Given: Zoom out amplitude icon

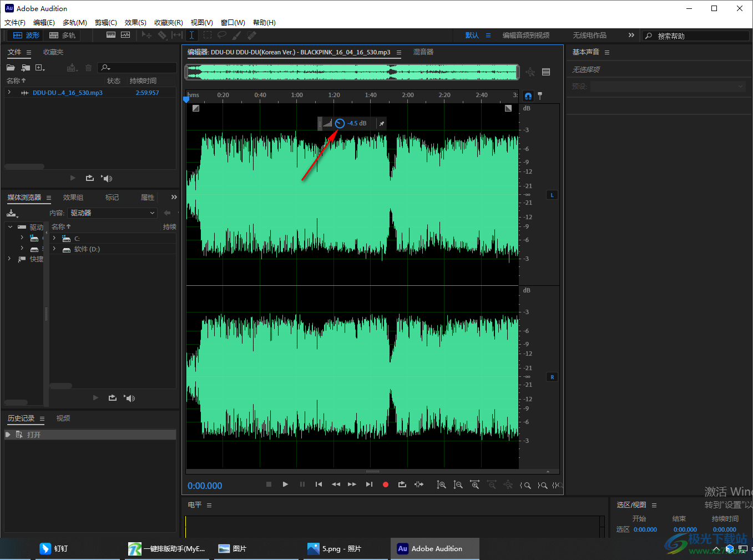Looking at the screenshot, I should [x=458, y=485].
